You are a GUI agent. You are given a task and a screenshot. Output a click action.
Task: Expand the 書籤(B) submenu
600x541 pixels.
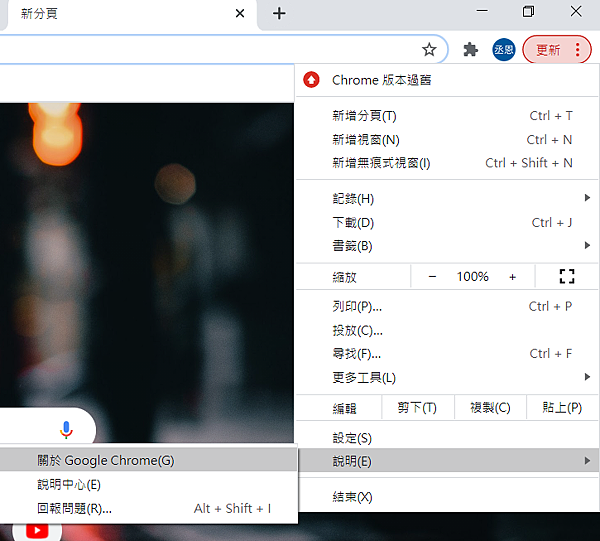pyautogui.click(x=447, y=246)
